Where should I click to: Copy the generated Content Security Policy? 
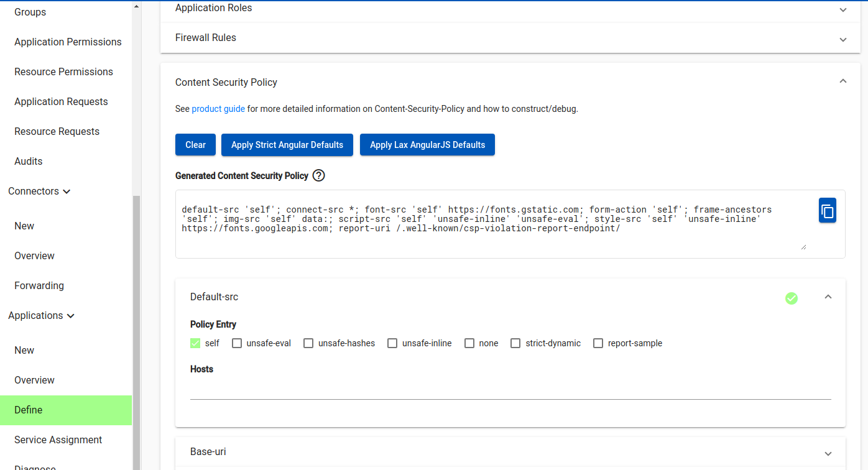827,211
